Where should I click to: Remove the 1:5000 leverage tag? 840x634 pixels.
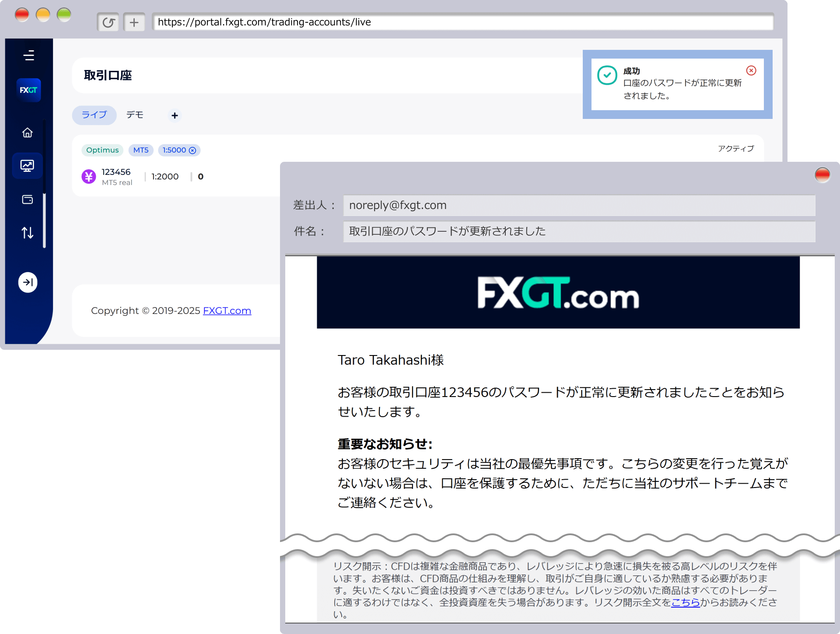[192, 150]
